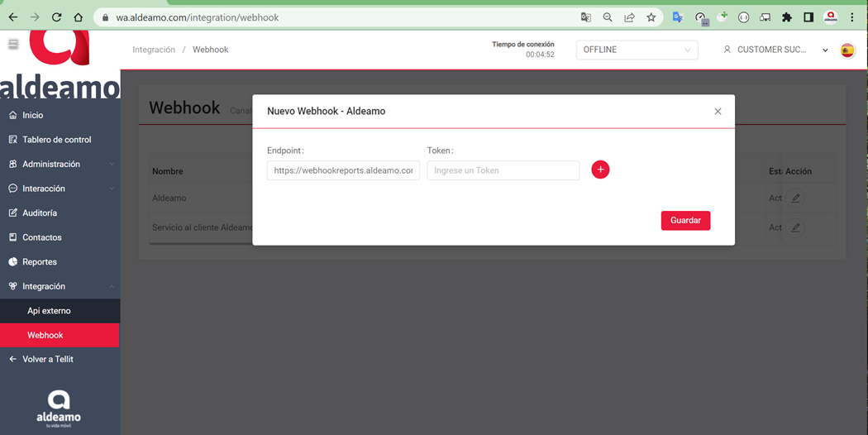
Task: Expand the Administración sidebar section
Action: (60, 164)
